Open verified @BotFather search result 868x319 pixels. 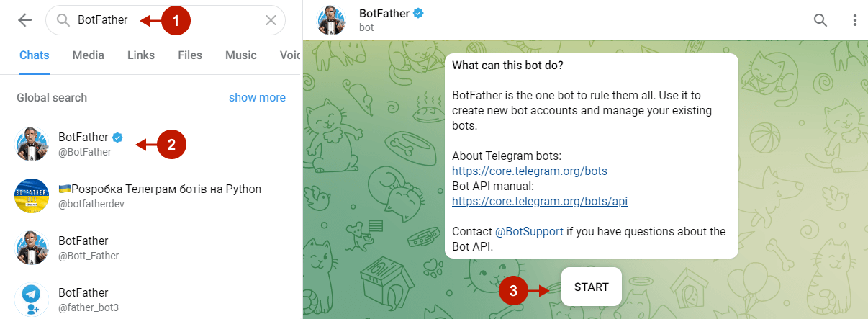tap(150, 144)
